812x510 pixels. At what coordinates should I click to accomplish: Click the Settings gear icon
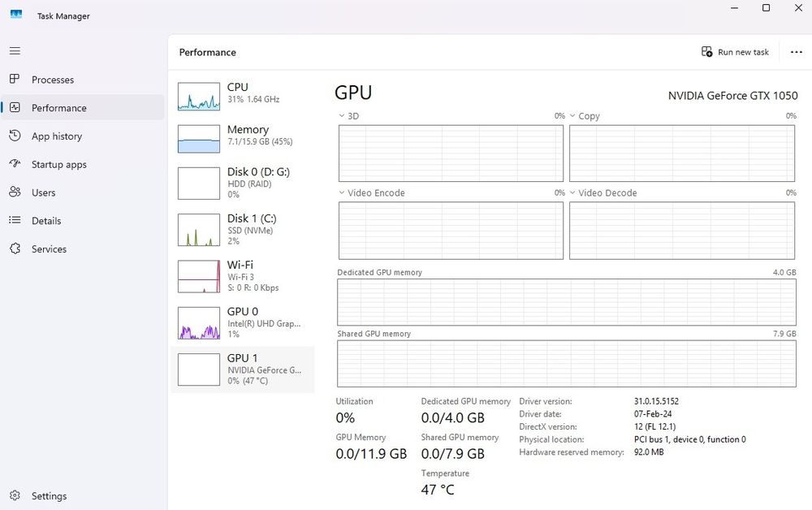(x=15, y=495)
